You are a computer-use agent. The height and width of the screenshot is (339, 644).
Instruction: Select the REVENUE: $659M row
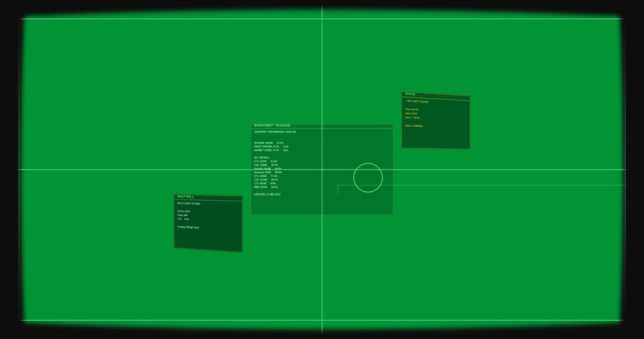(269, 143)
